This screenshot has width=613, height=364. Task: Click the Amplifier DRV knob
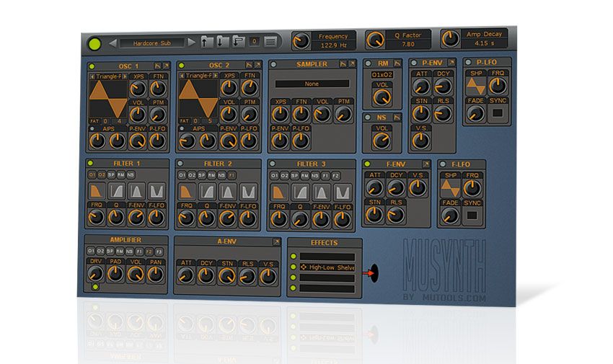tap(95, 274)
